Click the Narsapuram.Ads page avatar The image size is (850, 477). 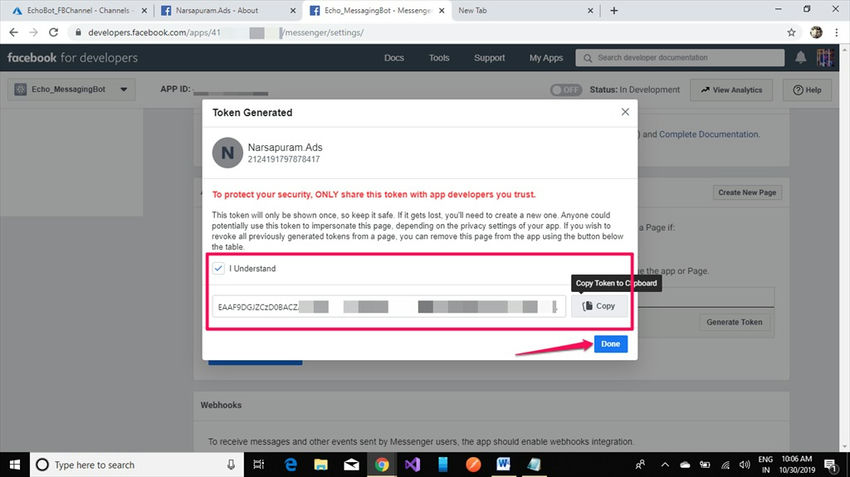click(227, 152)
